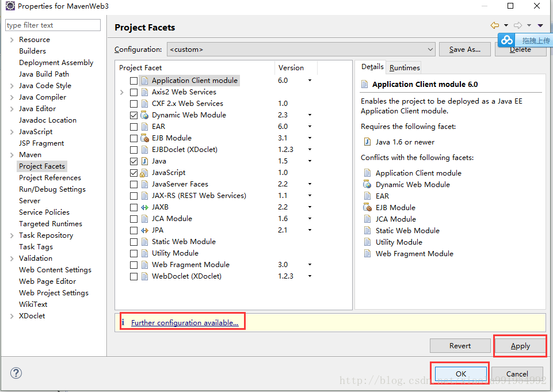
Task: Open Application Client module version 6.0 dropdown
Action: tap(310, 81)
